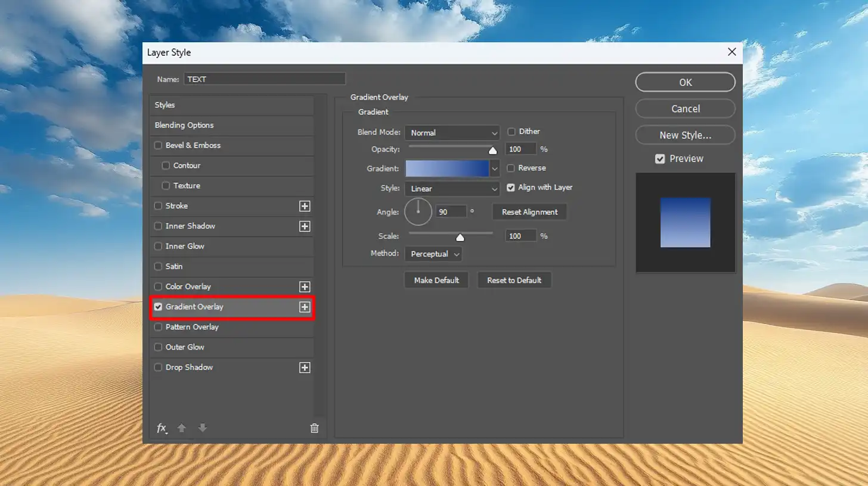Click the trash icon to delete effect
Image resolution: width=868 pixels, height=486 pixels.
pyautogui.click(x=315, y=428)
